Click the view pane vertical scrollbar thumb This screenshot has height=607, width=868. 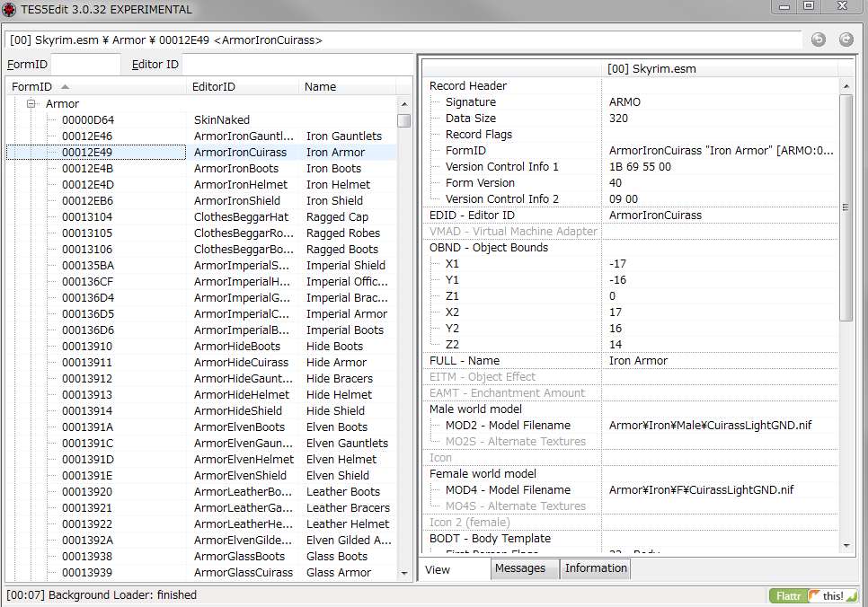coord(846,207)
